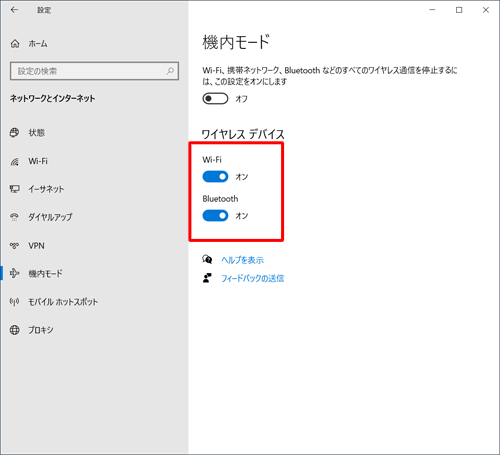500x455 pixels.
Task: Select 機内モード in the sidebar
Action: pyautogui.click(x=45, y=274)
